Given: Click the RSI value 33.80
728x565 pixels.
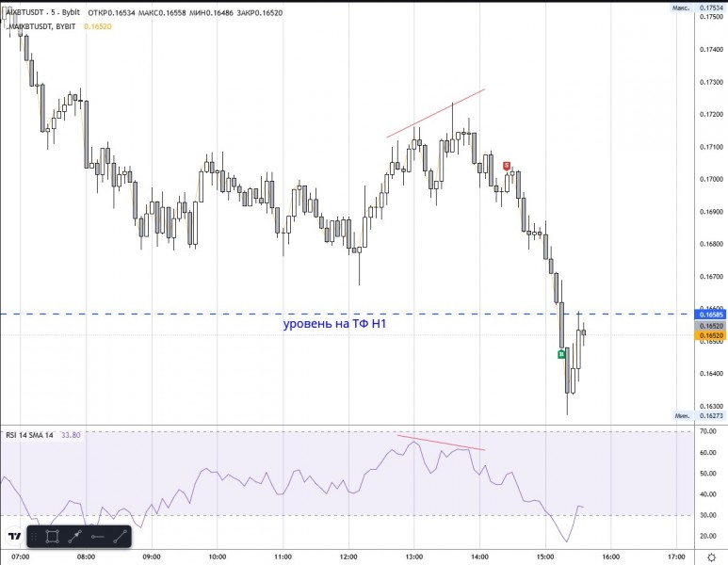Looking at the screenshot, I should 71,435.
